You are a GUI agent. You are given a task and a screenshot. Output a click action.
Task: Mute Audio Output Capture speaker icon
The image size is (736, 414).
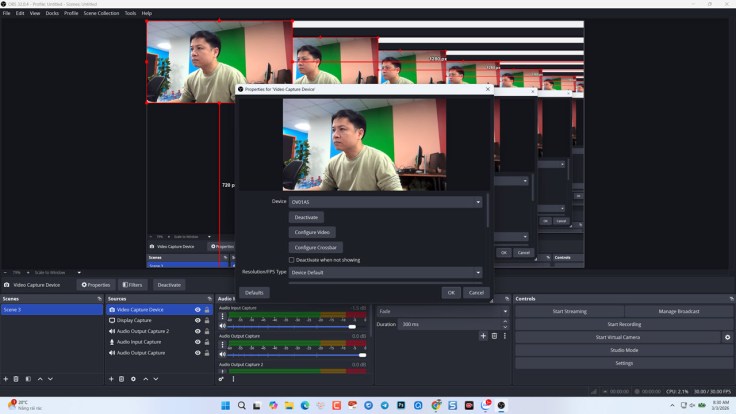point(222,354)
